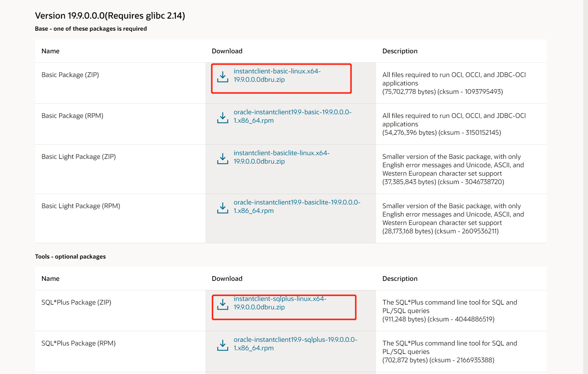Download instantclient-basic-linux.x64-19.9.0.0.0dbru.zip link
Screen dimensions: 588x374
(277, 75)
